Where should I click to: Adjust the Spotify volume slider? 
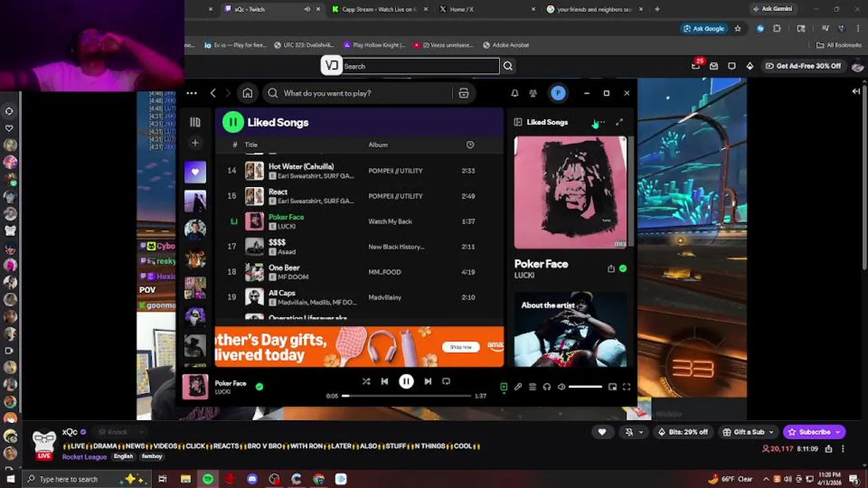585,387
